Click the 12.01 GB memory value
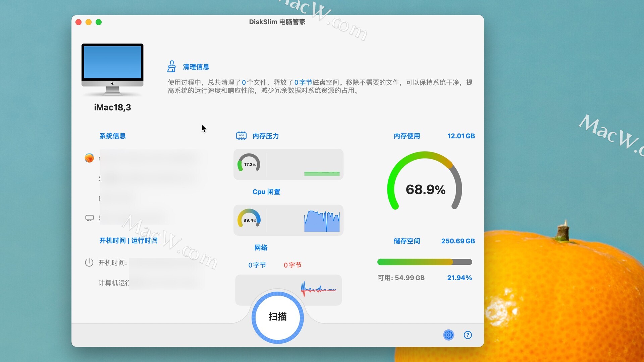Image resolution: width=644 pixels, height=362 pixels. pyautogui.click(x=461, y=136)
